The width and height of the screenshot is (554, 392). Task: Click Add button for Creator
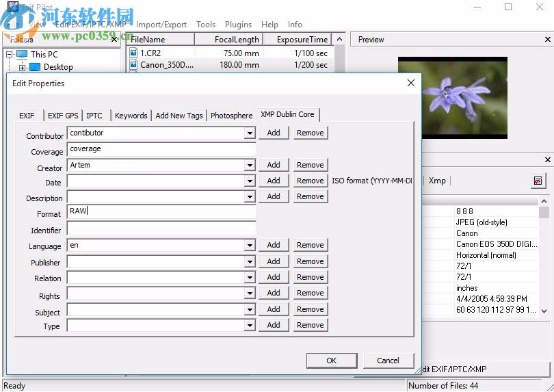pos(274,165)
